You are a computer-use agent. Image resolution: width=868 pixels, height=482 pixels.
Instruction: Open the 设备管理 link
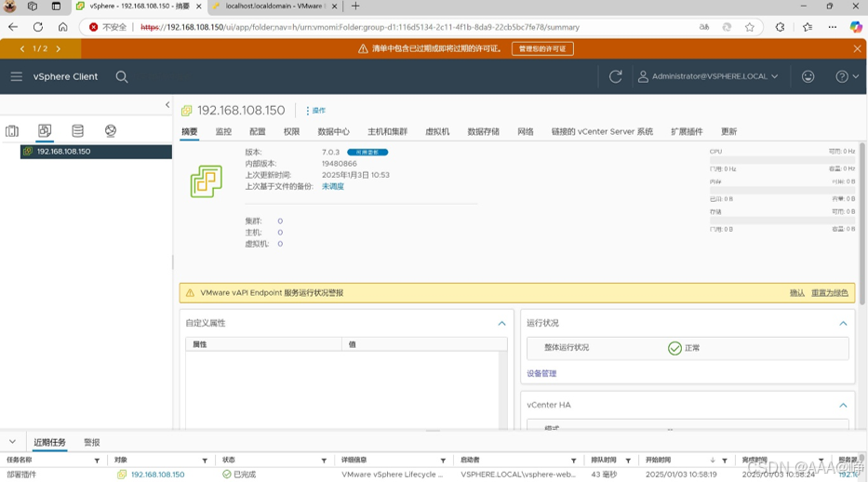pyautogui.click(x=541, y=373)
